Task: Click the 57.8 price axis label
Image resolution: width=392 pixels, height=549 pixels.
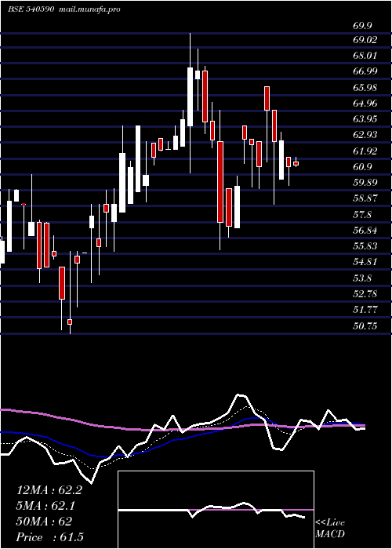Action: pos(362,215)
